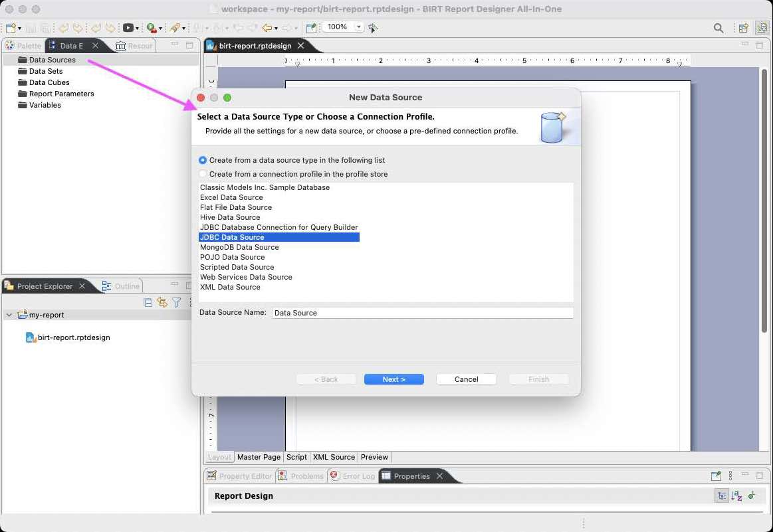Open the XML Source editor tab
This screenshot has width=773, height=532.
click(x=334, y=457)
